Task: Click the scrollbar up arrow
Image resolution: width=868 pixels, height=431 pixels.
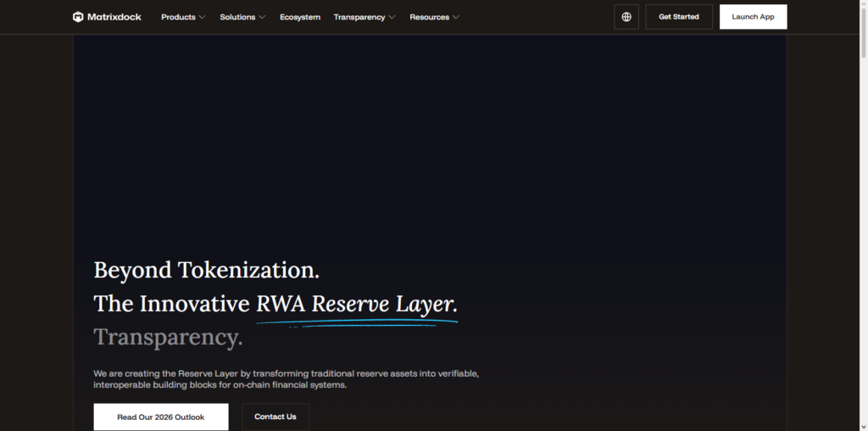Action: (x=863, y=3)
